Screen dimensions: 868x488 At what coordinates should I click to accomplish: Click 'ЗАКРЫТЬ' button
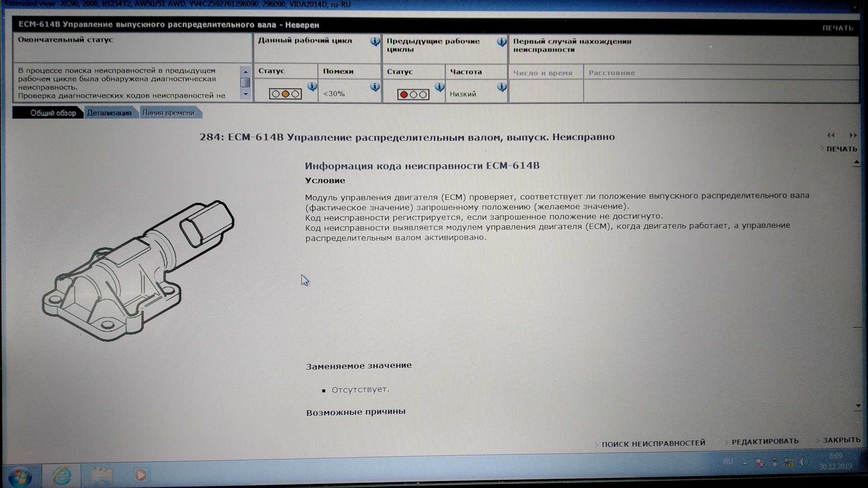pyautogui.click(x=841, y=440)
